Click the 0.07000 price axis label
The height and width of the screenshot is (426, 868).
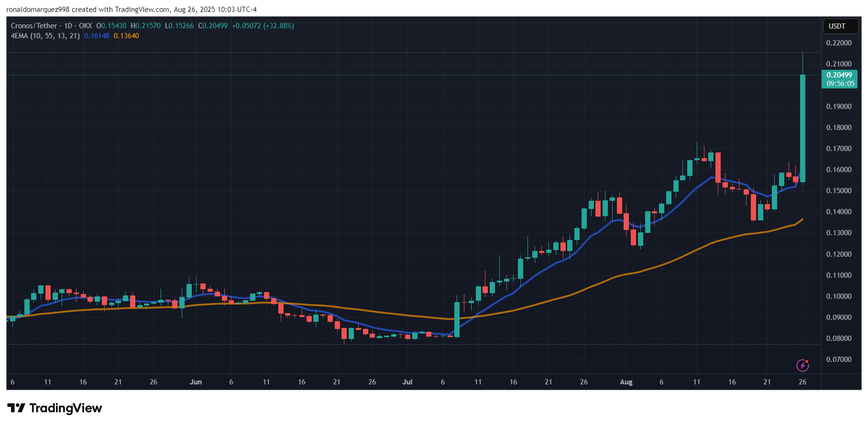(839, 360)
